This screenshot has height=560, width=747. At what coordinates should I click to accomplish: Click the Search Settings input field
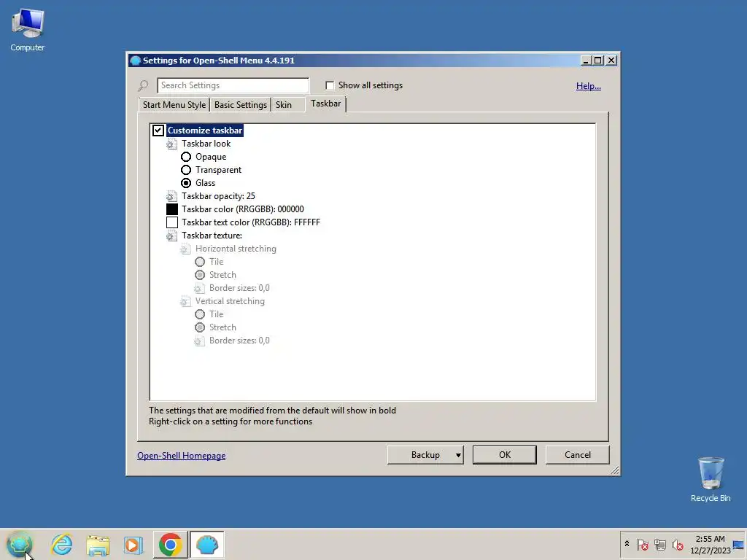[x=233, y=85]
